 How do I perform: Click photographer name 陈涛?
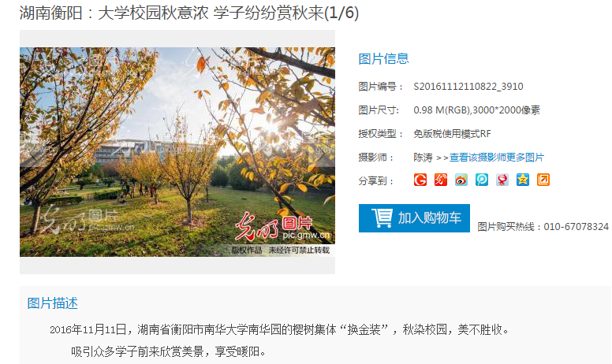pos(423,157)
